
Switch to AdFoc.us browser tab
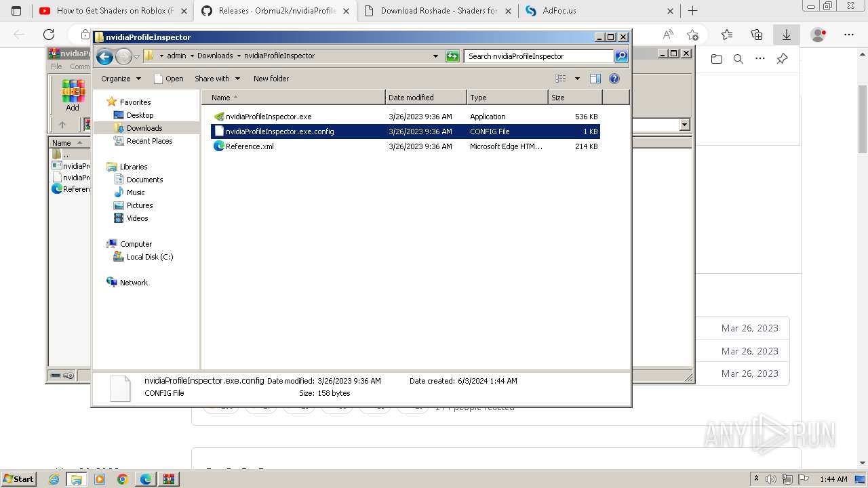pos(599,11)
